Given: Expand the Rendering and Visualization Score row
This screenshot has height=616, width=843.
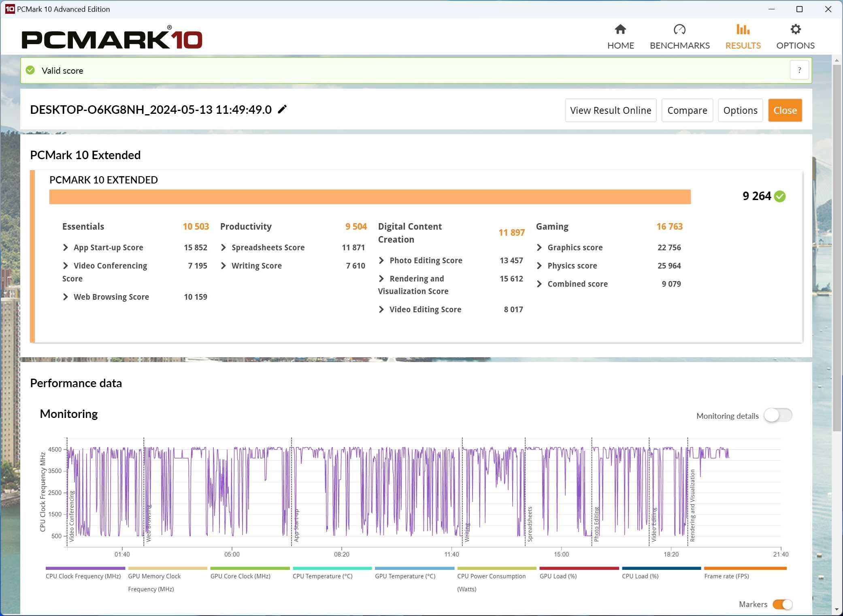Looking at the screenshot, I should click(x=381, y=278).
